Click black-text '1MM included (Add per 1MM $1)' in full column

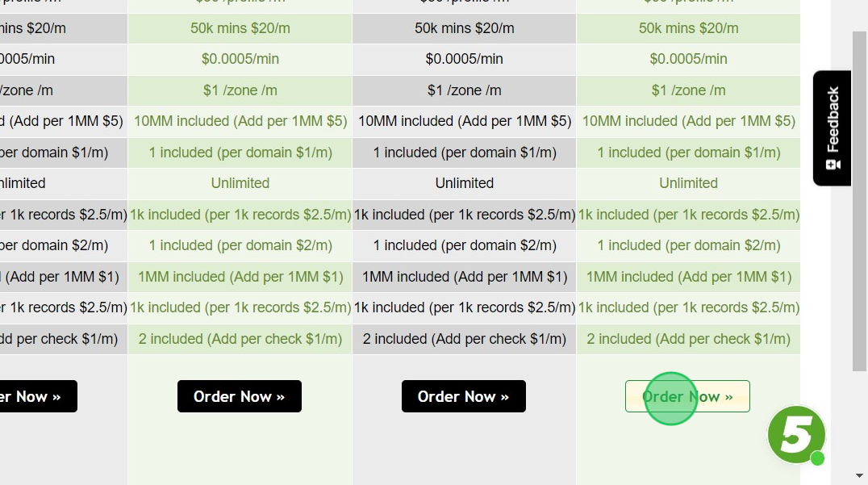[x=464, y=277]
